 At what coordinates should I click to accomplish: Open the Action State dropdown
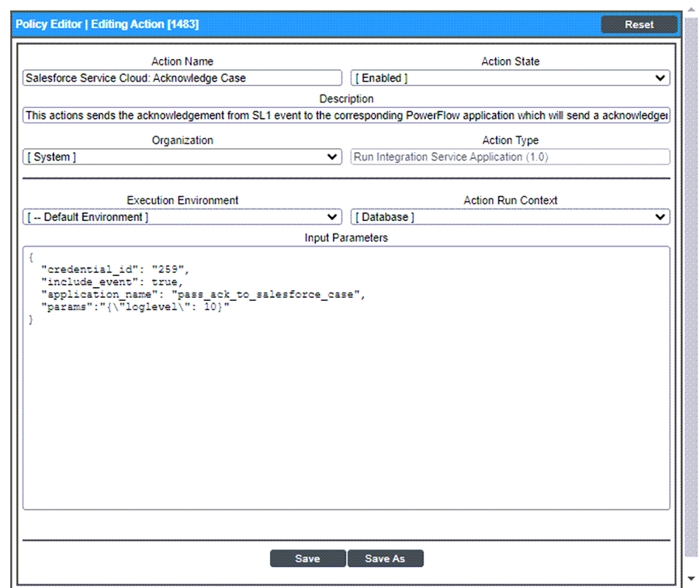pos(510,78)
